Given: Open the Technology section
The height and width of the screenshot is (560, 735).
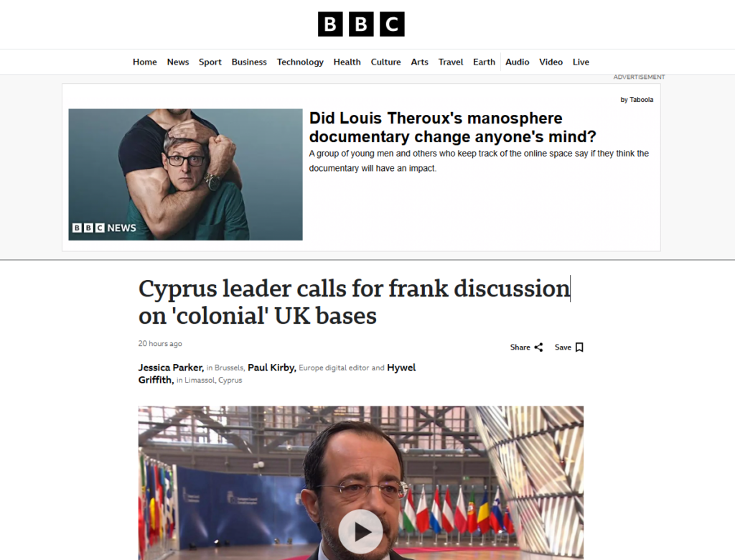Looking at the screenshot, I should coord(300,62).
